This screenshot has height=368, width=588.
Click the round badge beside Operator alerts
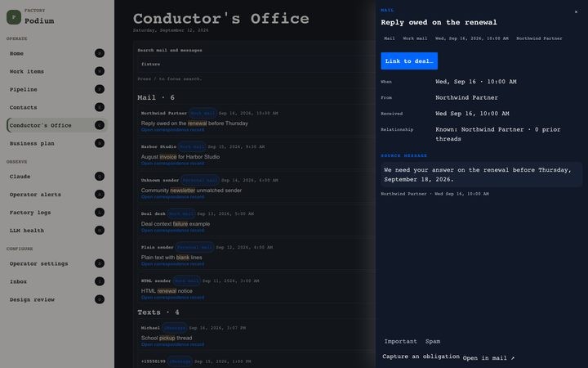100,195
